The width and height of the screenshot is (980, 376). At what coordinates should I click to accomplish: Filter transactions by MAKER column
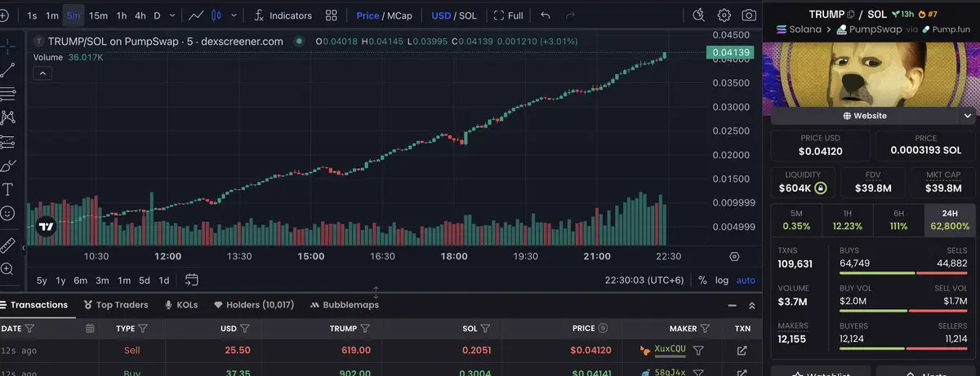point(706,329)
